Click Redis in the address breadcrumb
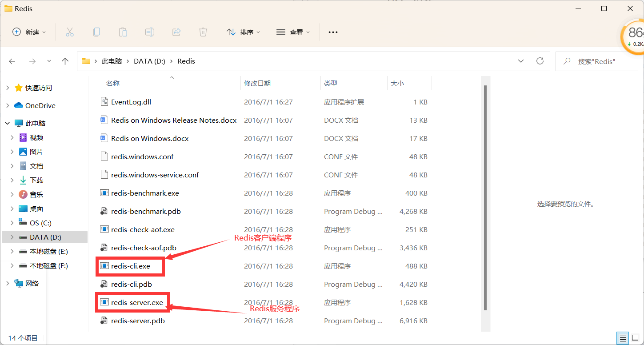 click(186, 61)
